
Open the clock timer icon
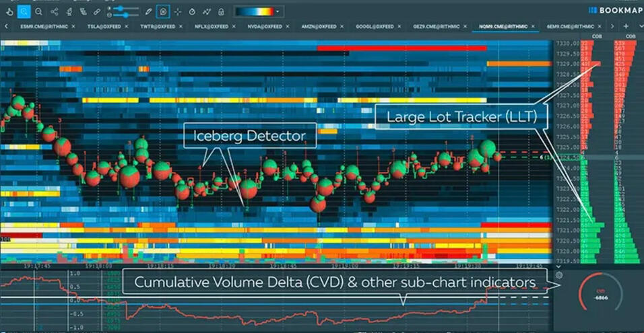[193, 11]
